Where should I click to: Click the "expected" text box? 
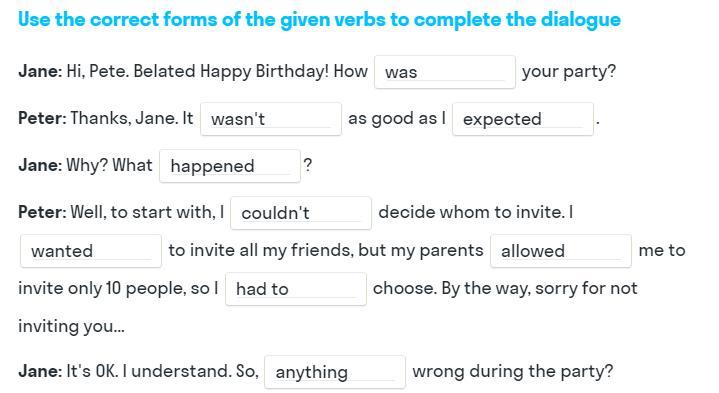[x=523, y=119]
